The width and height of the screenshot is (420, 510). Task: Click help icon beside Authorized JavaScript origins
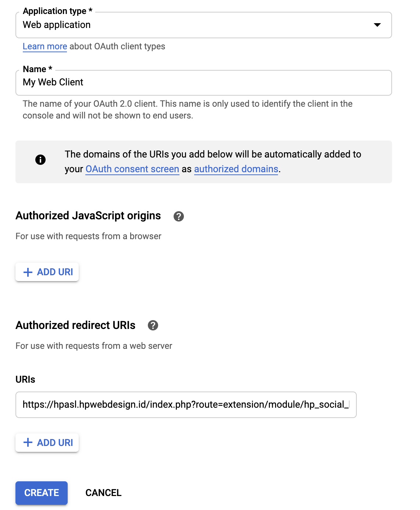tap(179, 216)
